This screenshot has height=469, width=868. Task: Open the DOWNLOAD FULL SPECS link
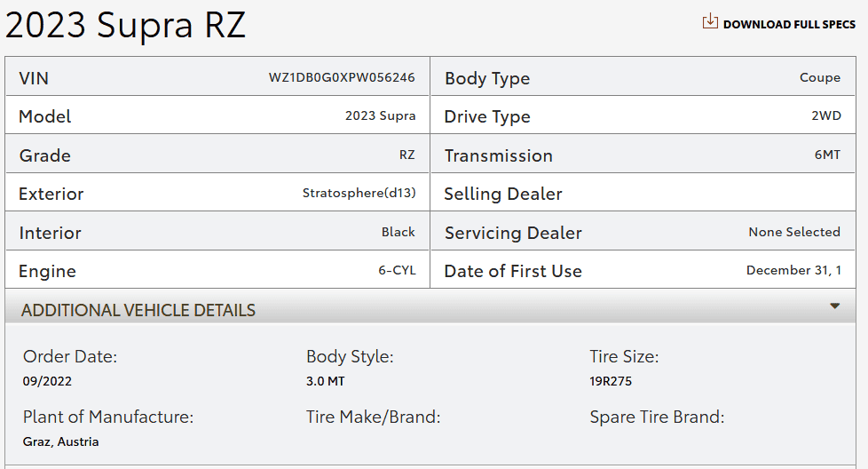click(789, 24)
